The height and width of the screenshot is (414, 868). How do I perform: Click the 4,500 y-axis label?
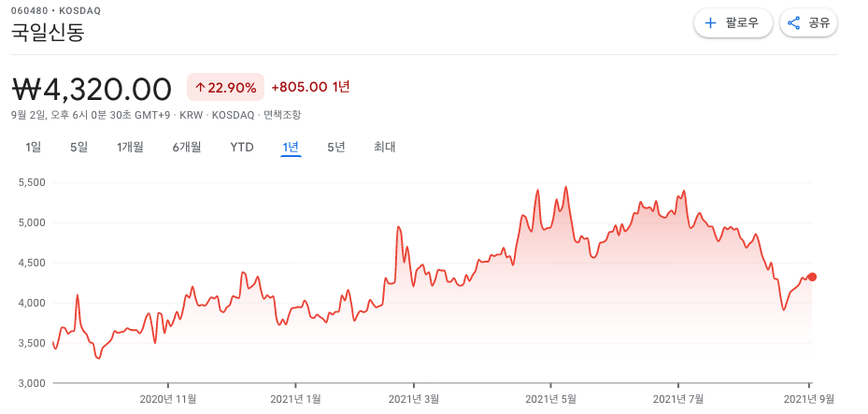click(34, 263)
